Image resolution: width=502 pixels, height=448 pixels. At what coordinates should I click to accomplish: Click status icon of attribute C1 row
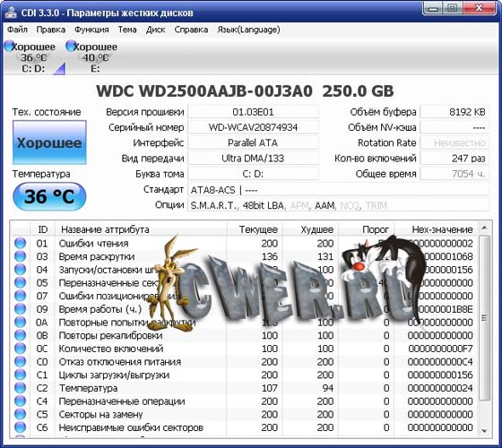click(20, 375)
